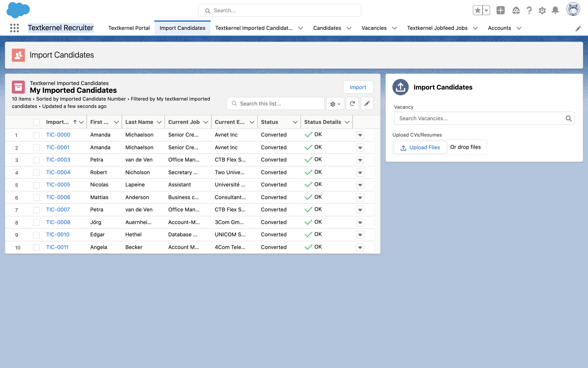Image resolution: width=588 pixels, height=368 pixels.
Task: Open the Help question mark icon
Action: pyautogui.click(x=529, y=10)
